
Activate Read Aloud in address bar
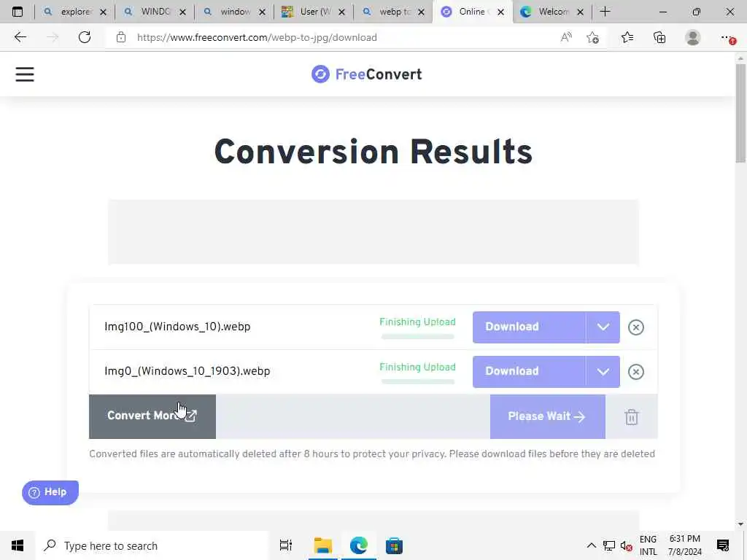[566, 37]
